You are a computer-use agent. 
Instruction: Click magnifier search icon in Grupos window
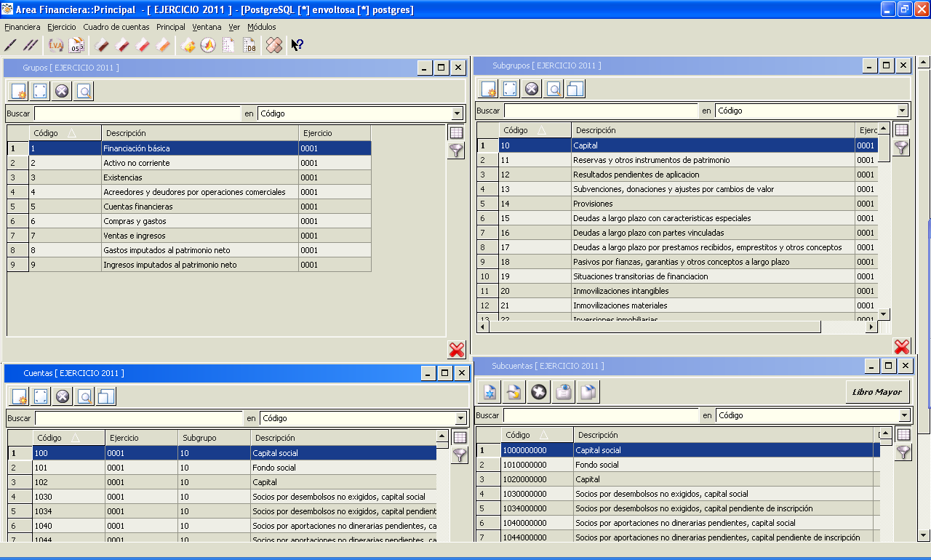click(84, 91)
